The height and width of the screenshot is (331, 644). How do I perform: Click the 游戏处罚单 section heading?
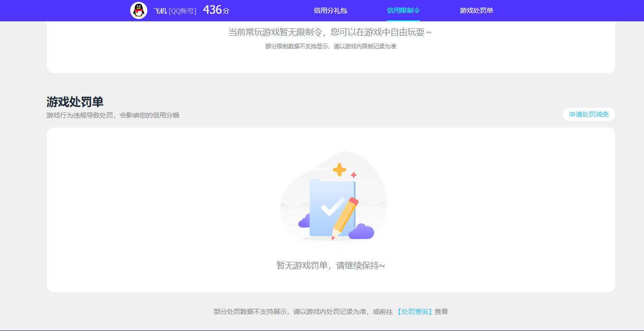[x=75, y=102]
